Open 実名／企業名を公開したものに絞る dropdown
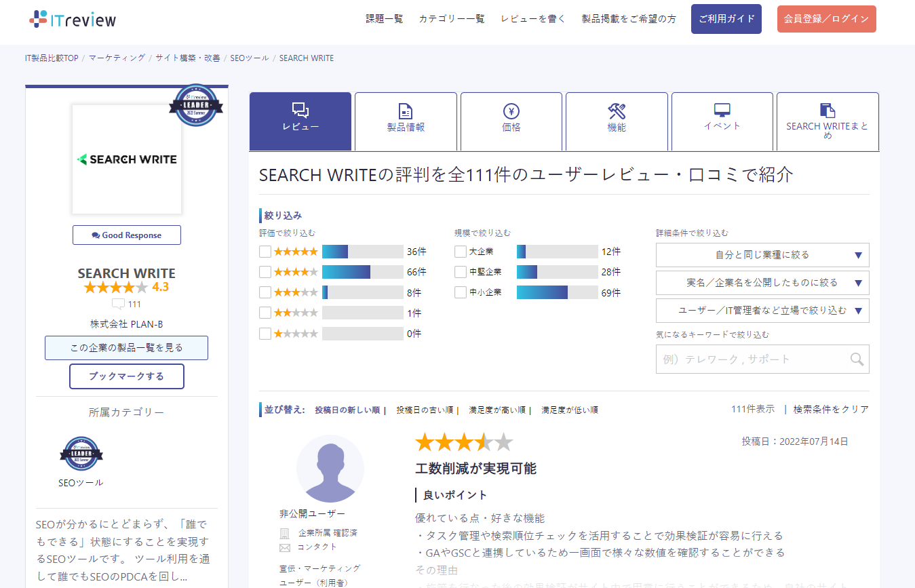The height and width of the screenshot is (588, 915). (762, 283)
